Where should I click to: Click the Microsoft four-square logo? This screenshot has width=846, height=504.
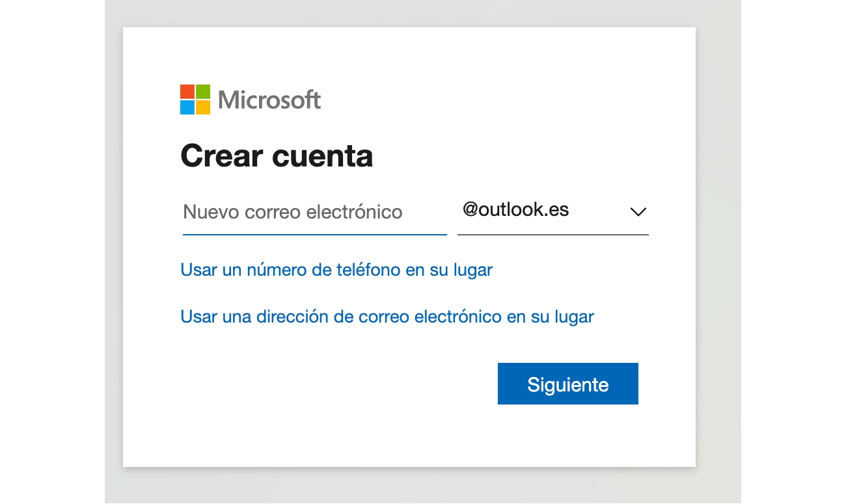pyautogui.click(x=195, y=99)
